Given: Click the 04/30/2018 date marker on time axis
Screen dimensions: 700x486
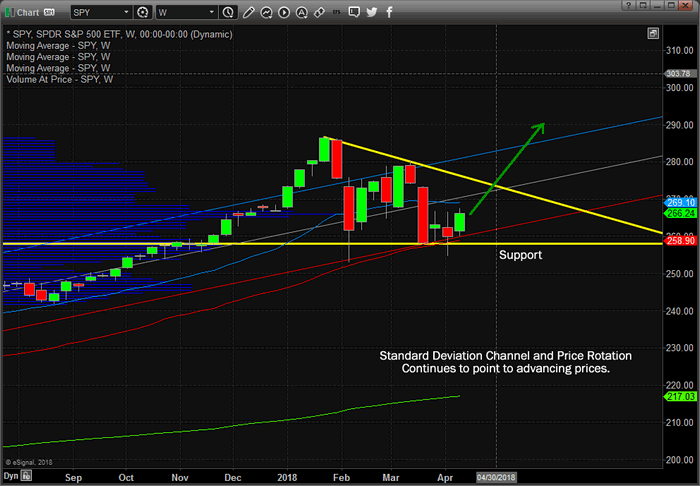Looking at the screenshot, I should tap(496, 478).
